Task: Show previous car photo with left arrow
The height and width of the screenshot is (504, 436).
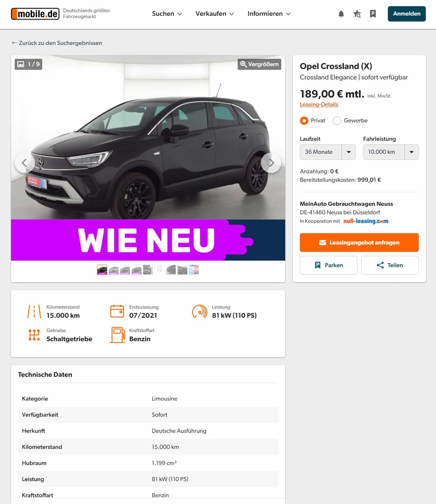Action: click(25, 163)
